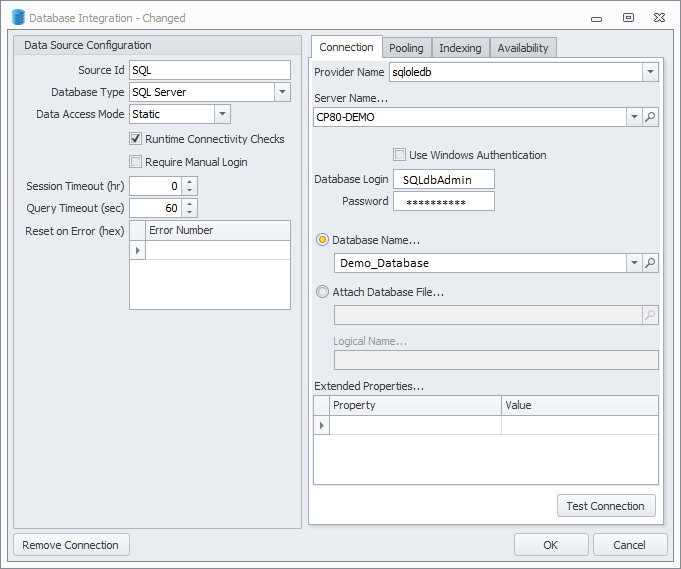The height and width of the screenshot is (569, 681).
Task: Click the Query Timeout value field
Action: [x=156, y=208]
